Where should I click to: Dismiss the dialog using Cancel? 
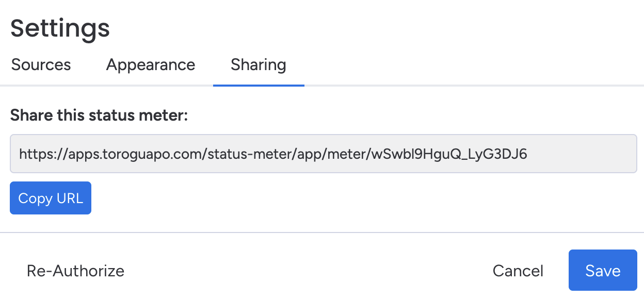(518, 270)
